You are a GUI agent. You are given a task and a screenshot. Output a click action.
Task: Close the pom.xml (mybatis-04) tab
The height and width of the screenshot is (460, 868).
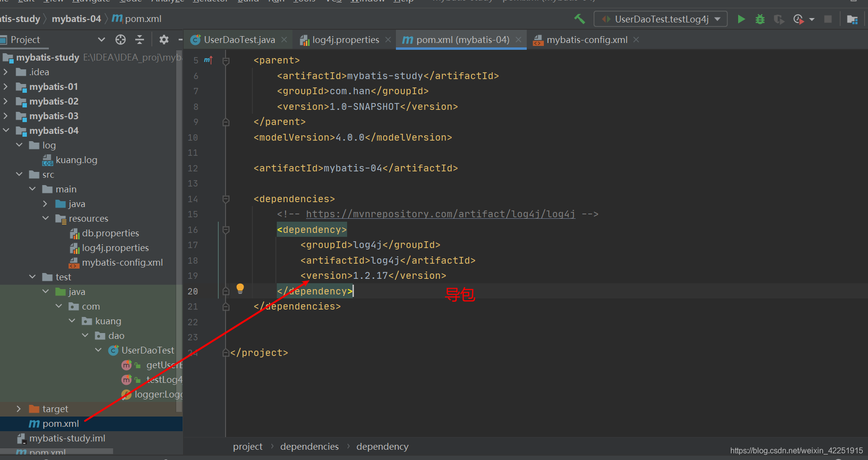coord(518,40)
